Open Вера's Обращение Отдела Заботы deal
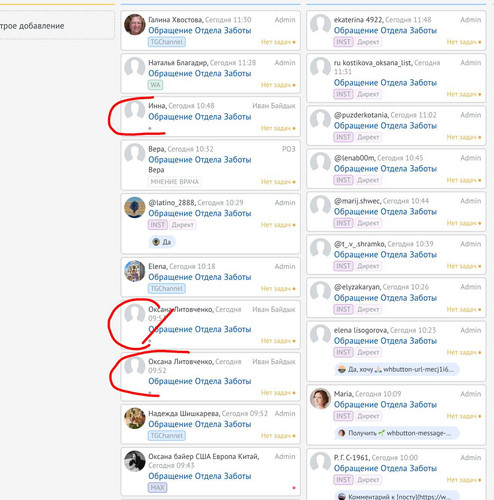 click(200, 160)
